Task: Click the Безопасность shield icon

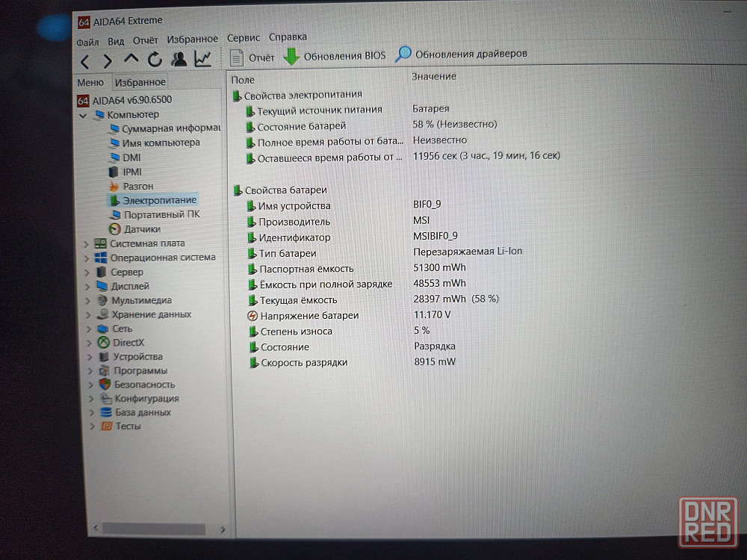Action: (105, 385)
